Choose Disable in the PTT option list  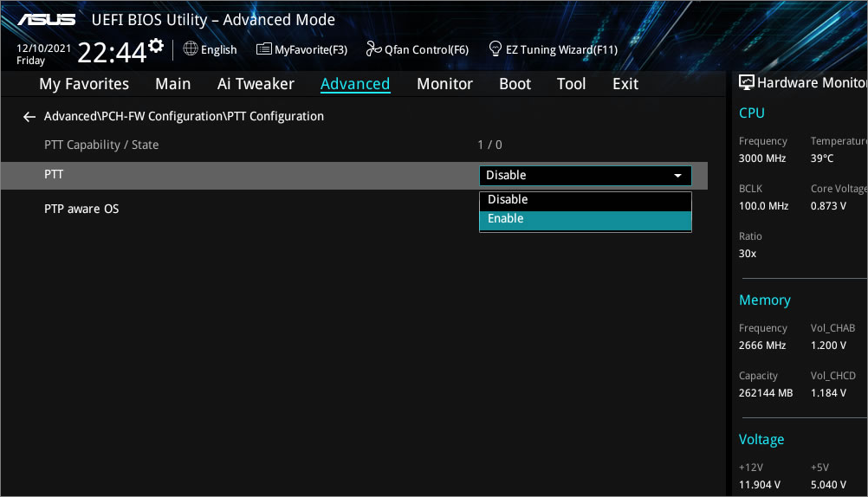click(585, 200)
